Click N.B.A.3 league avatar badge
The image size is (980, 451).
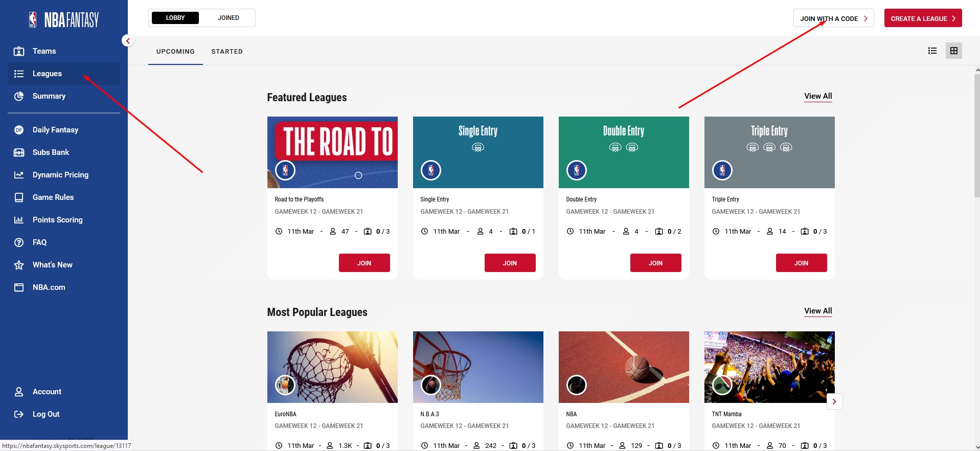tap(431, 385)
